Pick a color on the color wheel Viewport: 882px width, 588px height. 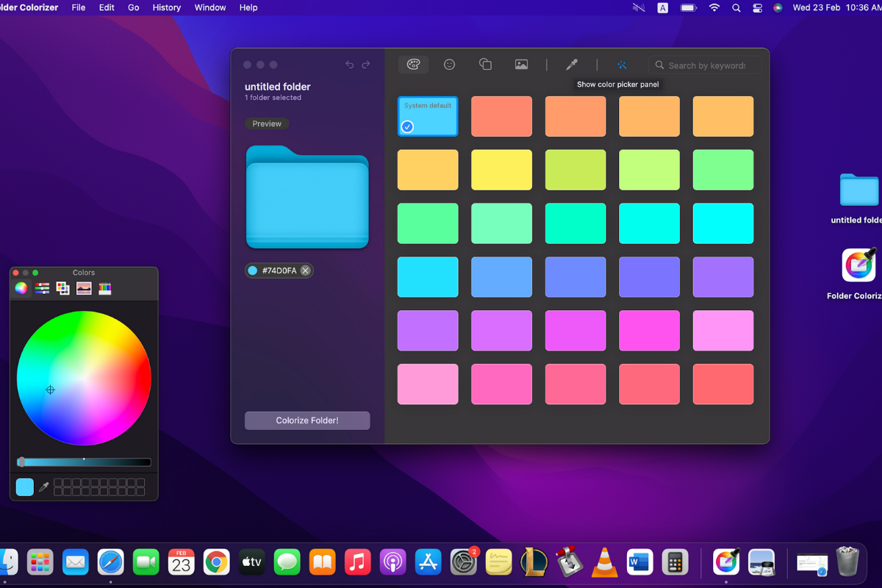84,378
